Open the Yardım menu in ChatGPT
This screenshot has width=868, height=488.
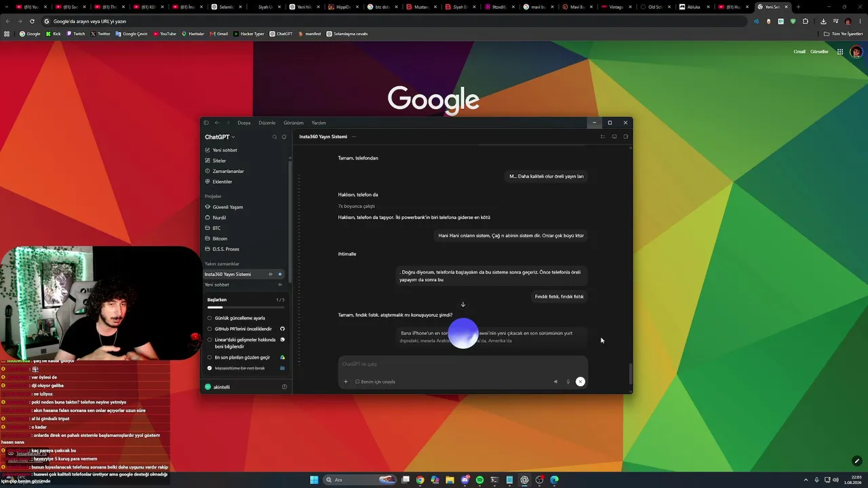tap(319, 123)
